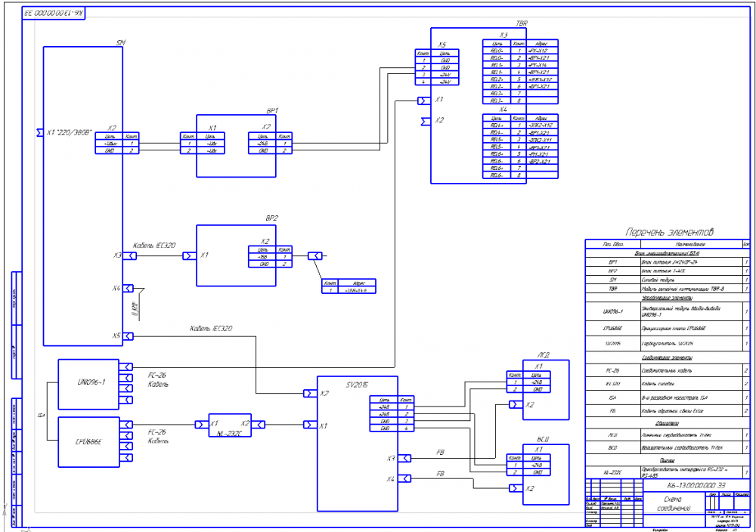
Task: Select the TBR module label
Action: tap(522, 23)
